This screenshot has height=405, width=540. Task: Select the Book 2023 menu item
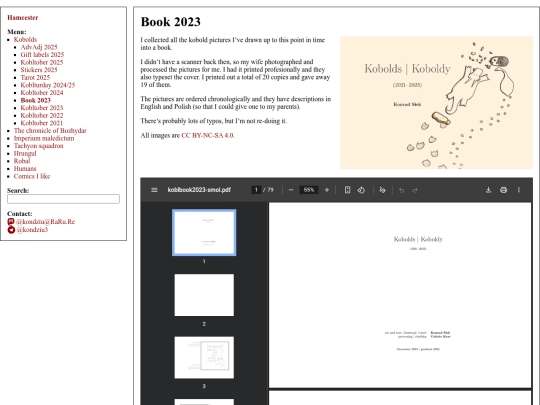tap(35, 100)
